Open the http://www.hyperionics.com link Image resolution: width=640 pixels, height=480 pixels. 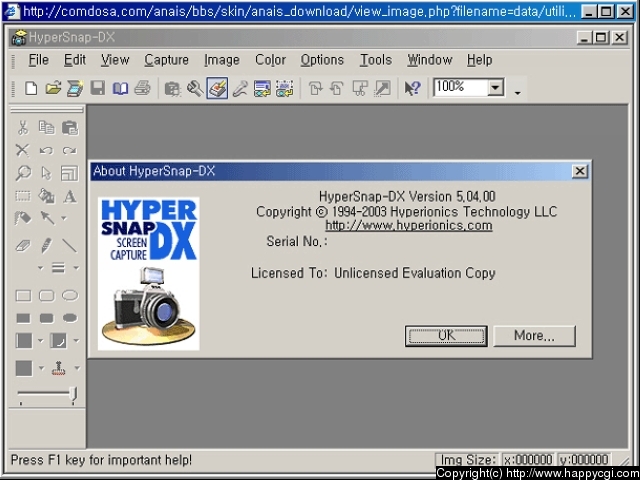pyautogui.click(x=409, y=226)
